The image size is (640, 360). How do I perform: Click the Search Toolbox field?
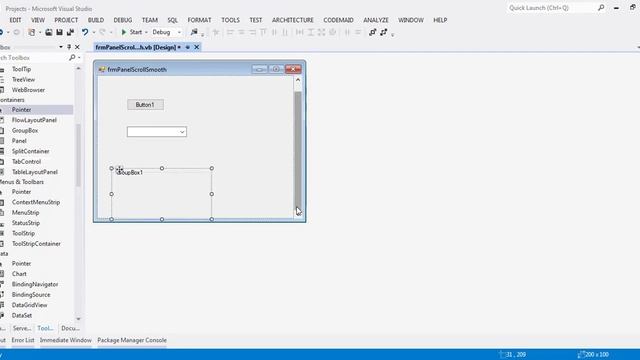coord(33,58)
